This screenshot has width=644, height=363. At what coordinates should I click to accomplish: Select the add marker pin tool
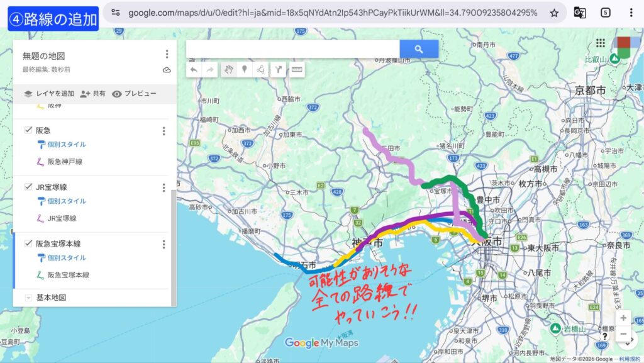(245, 70)
